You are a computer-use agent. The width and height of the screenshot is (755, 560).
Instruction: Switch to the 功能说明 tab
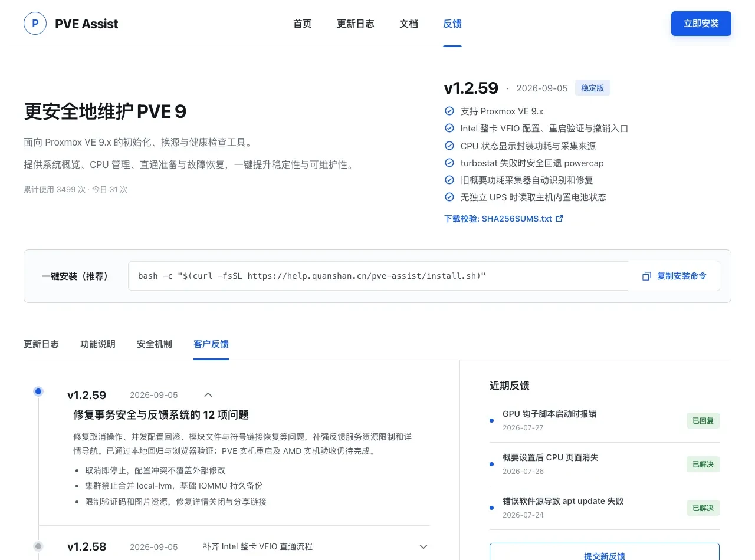pos(98,344)
